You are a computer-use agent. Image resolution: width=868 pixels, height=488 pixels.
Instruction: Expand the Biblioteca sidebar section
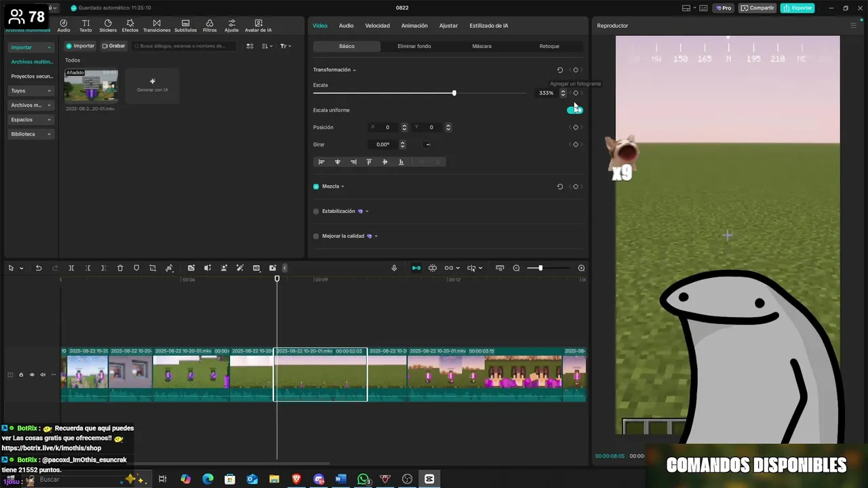pos(31,134)
